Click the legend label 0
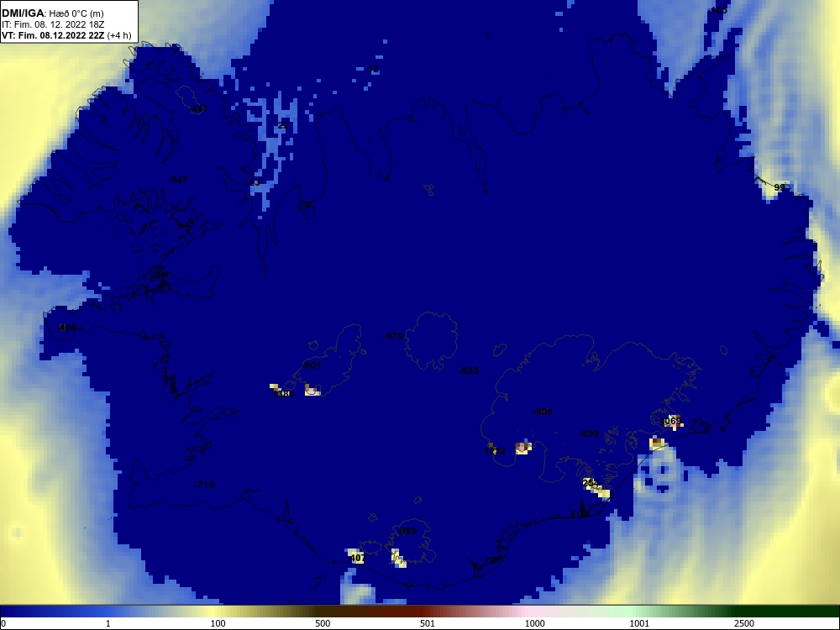This screenshot has width=840, height=630. [x=3, y=623]
